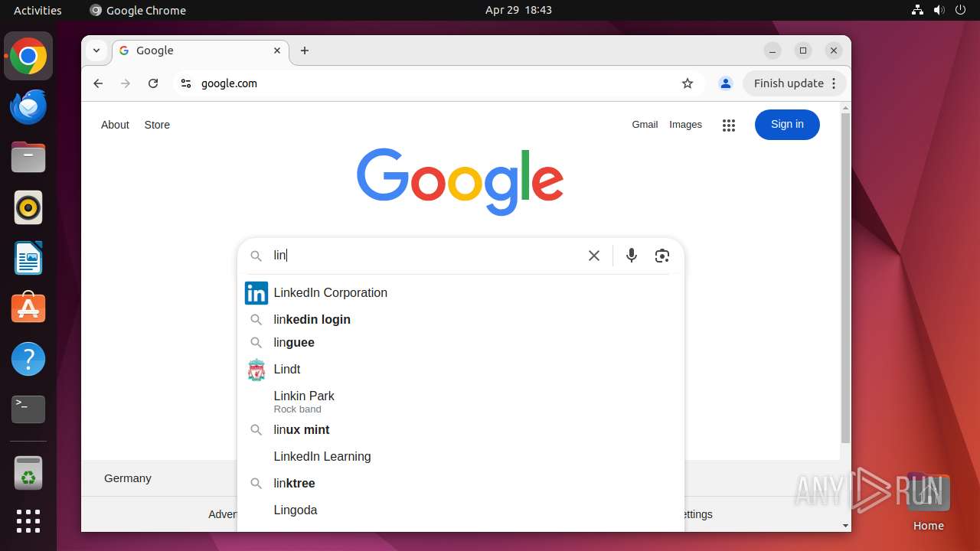Open the Files manager from the dock
The image size is (980, 551).
click(28, 158)
